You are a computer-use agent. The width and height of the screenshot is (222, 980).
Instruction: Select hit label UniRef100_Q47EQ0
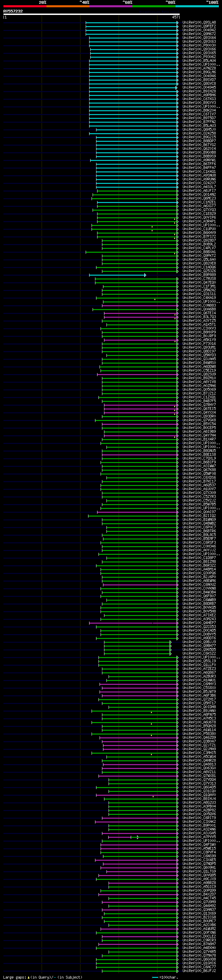199,282
